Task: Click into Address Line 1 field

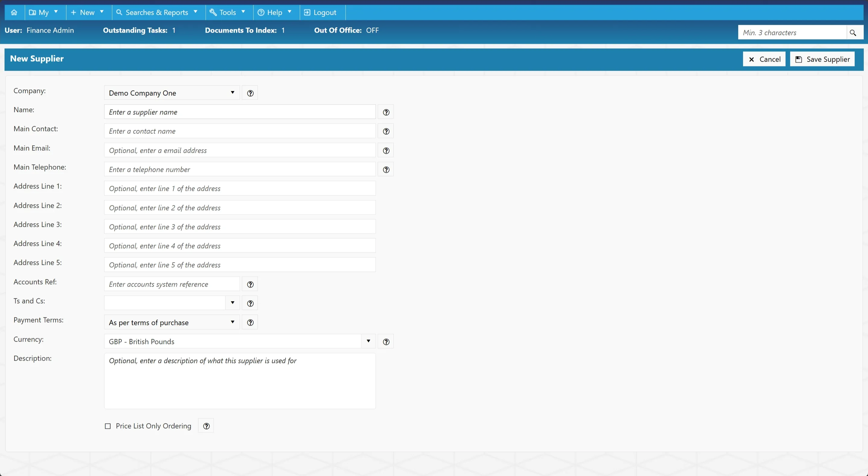Action: point(240,188)
